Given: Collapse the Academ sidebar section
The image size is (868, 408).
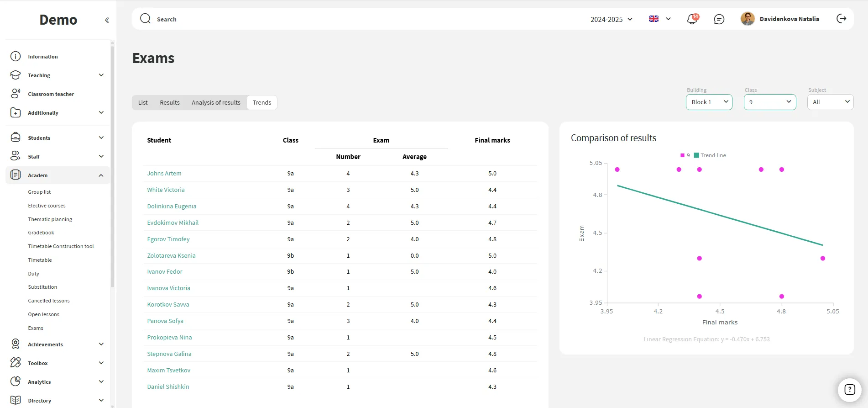Looking at the screenshot, I should [101, 175].
